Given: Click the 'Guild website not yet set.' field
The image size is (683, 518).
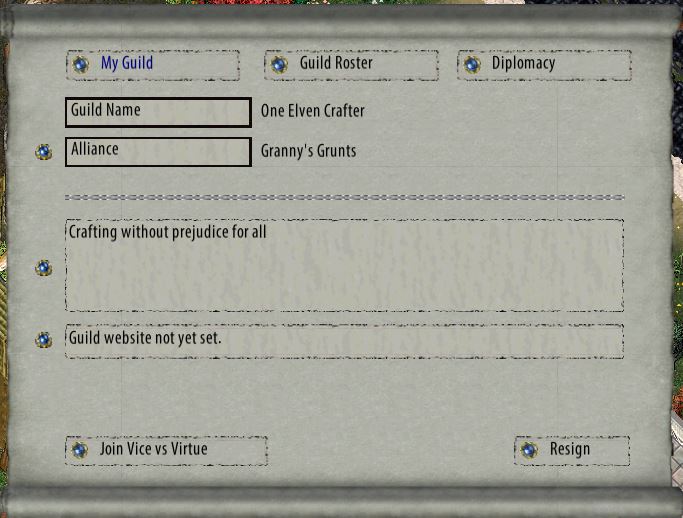Looking at the screenshot, I should pos(344,341).
